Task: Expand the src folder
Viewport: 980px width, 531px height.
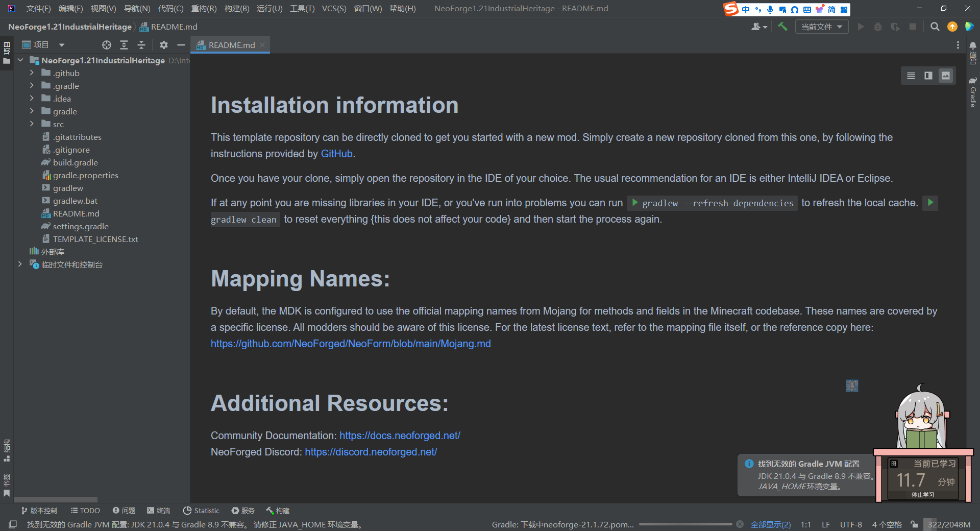Action: 32,124
